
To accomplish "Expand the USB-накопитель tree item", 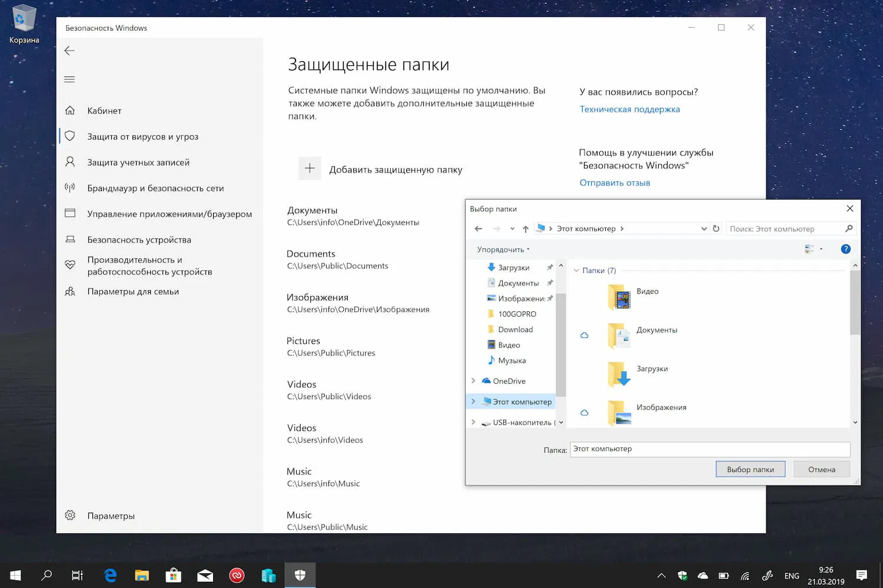I will pyautogui.click(x=473, y=422).
